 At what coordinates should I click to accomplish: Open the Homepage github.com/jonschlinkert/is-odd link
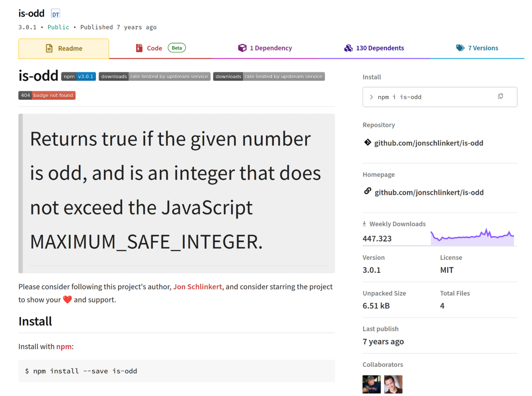[429, 192]
